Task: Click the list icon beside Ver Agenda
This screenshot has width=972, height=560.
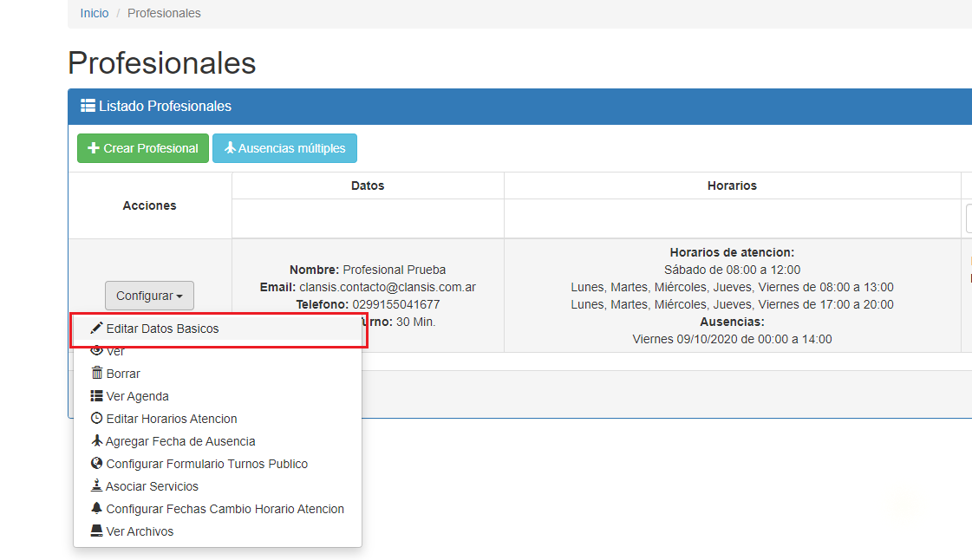Action: coord(97,396)
